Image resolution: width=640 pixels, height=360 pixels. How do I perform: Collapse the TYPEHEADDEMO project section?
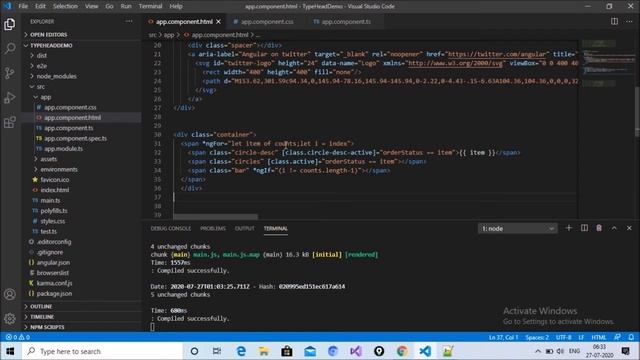point(82,45)
